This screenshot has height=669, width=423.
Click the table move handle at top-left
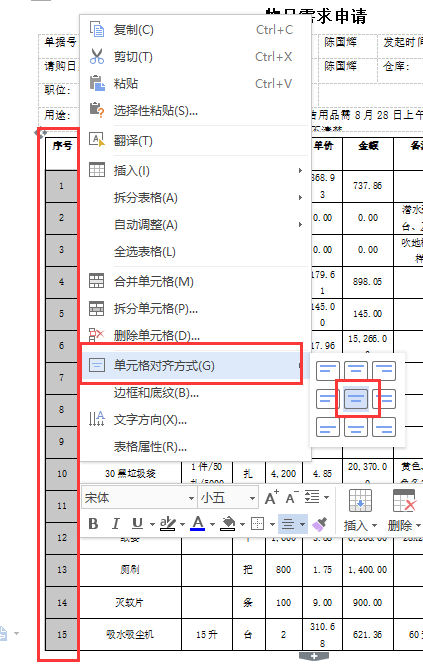tap(41, 133)
